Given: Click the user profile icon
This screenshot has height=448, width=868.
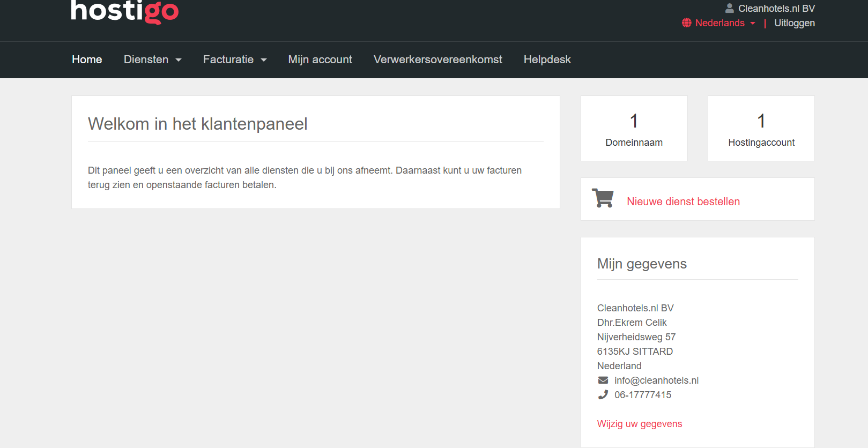Looking at the screenshot, I should coord(729,8).
